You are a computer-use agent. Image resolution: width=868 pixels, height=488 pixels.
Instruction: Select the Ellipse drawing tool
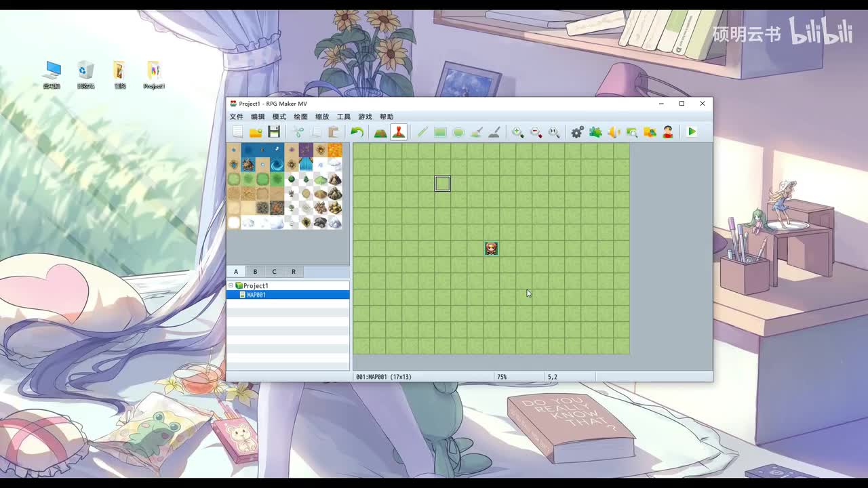point(458,132)
